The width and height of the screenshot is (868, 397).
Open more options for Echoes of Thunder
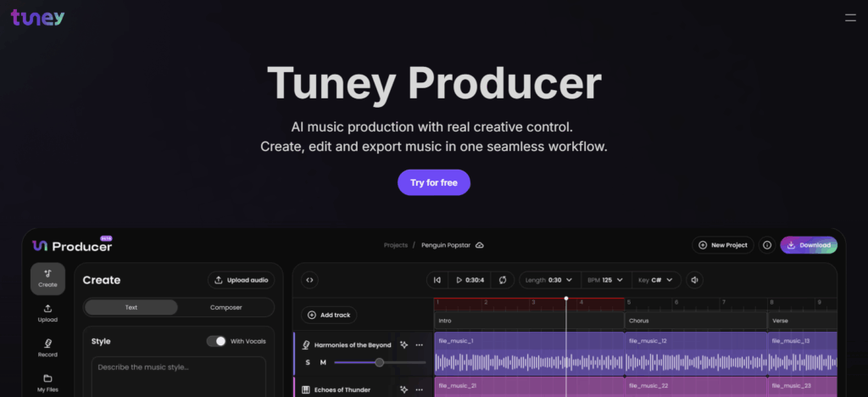point(419,390)
